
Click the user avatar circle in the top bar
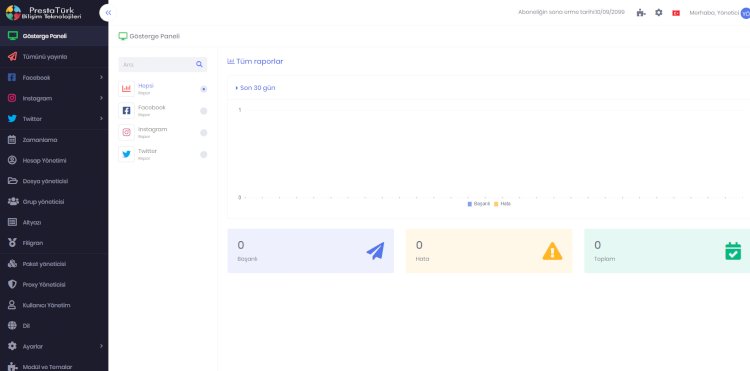pos(745,13)
